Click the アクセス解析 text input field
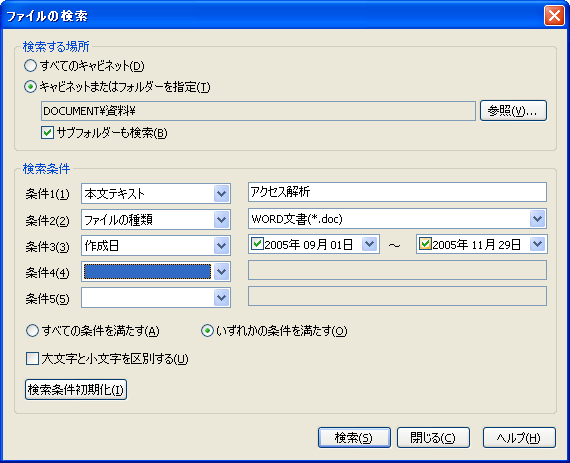The width and height of the screenshot is (570, 463). 397,192
